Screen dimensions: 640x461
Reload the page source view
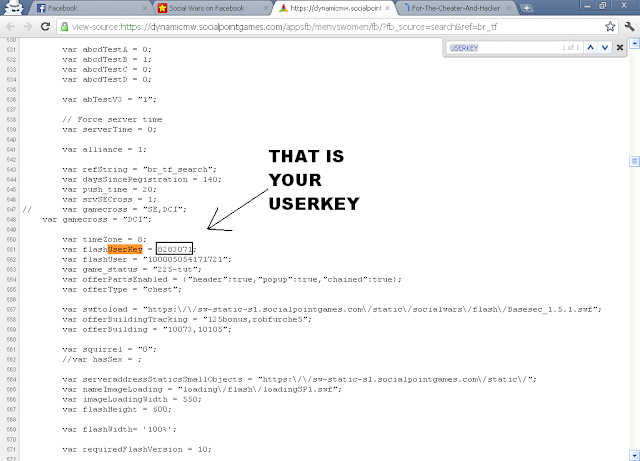45,27
